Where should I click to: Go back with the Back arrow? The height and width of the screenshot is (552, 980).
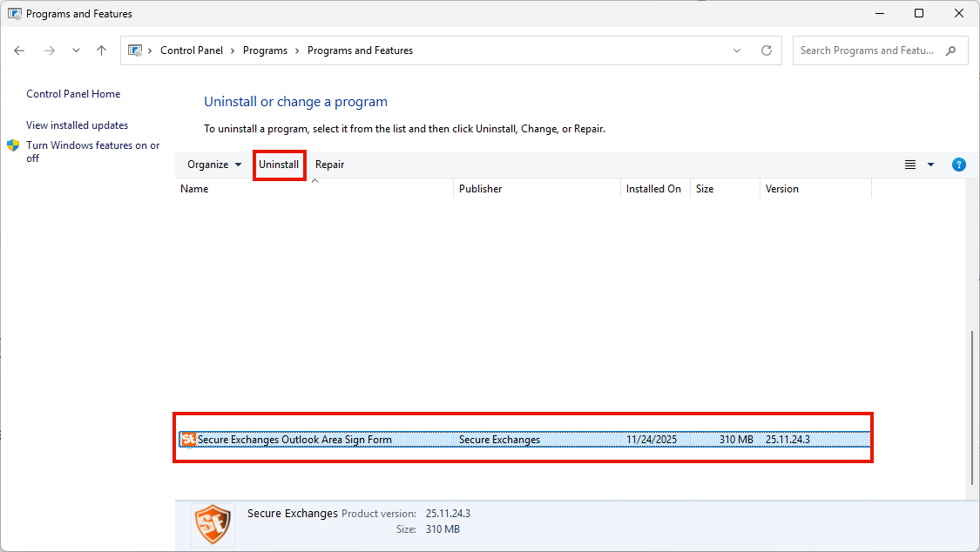tap(19, 50)
